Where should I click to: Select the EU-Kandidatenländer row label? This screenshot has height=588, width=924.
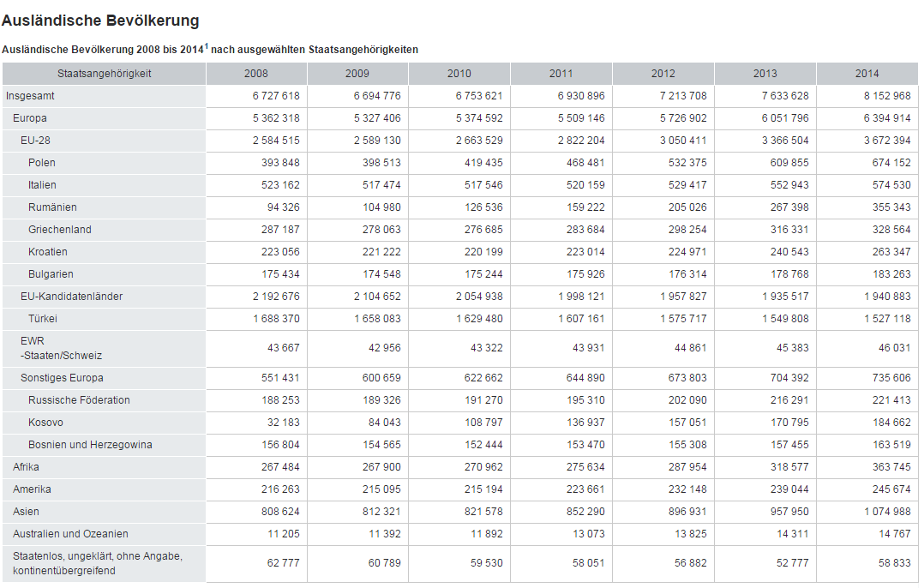(x=71, y=297)
